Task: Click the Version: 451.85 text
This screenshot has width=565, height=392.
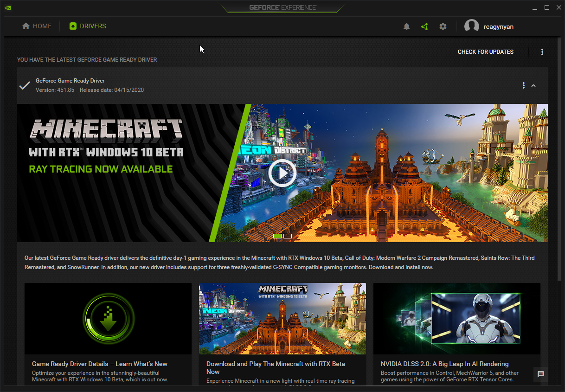Action: tap(55, 90)
